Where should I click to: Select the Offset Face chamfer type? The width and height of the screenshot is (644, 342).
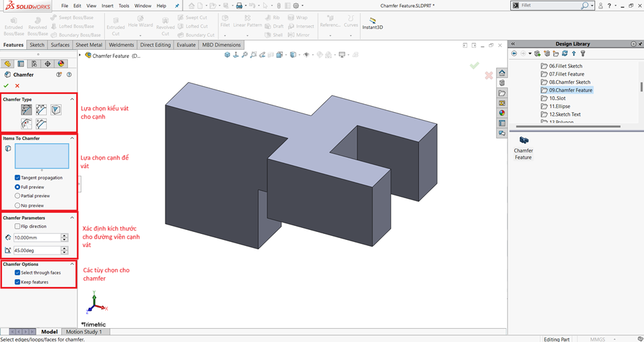[26, 123]
